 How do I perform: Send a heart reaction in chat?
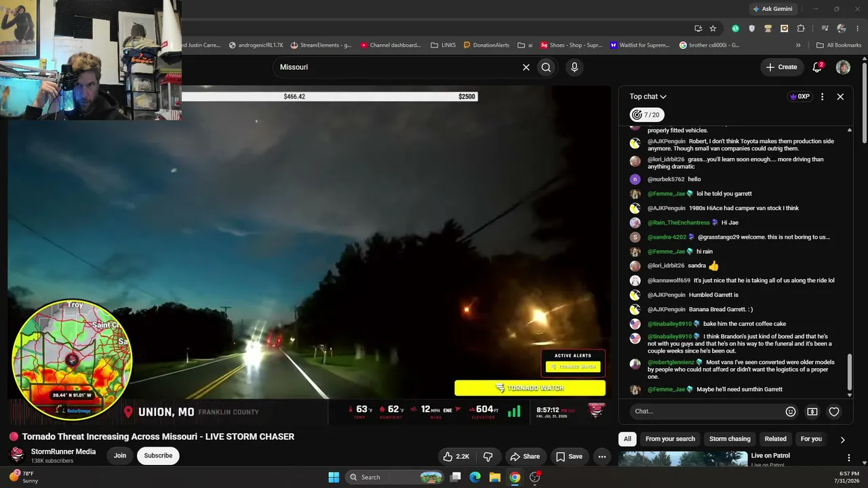click(x=834, y=411)
